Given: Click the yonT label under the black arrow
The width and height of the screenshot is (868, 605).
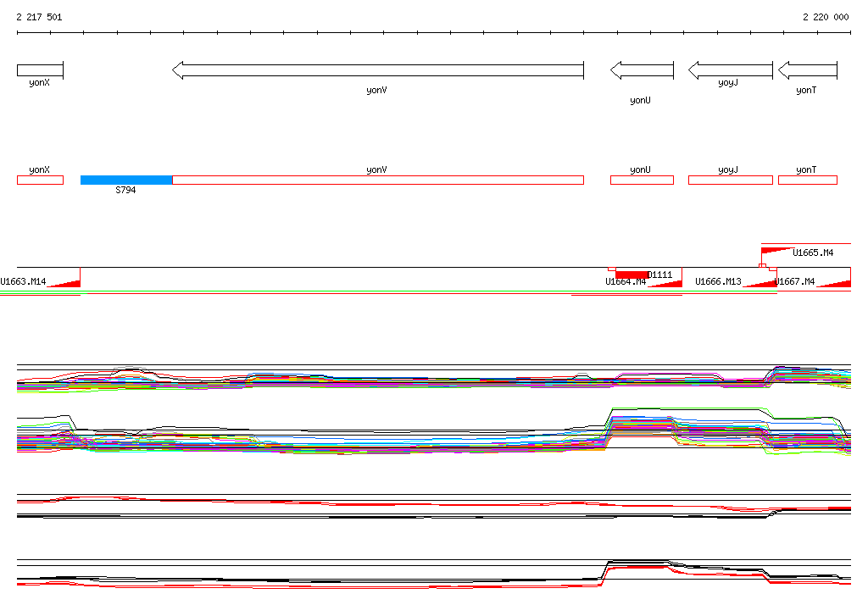Looking at the screenshot, I should [806, 90].
